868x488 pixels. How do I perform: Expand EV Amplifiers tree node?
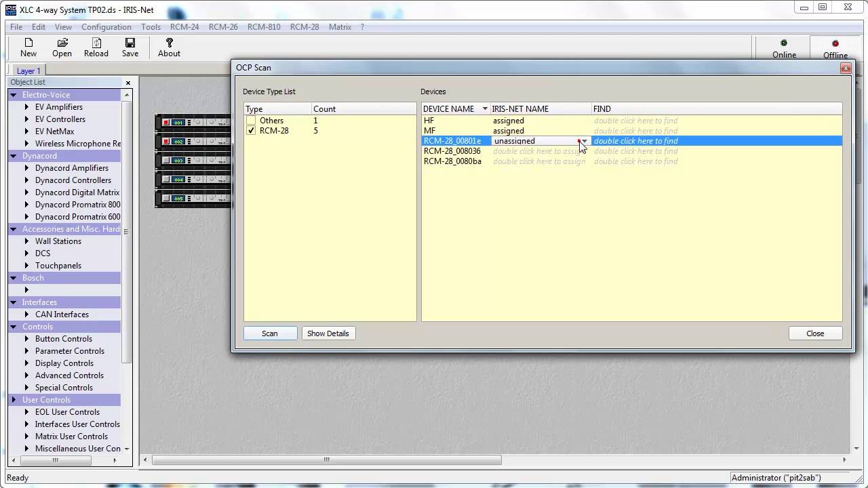pos(26,107)
